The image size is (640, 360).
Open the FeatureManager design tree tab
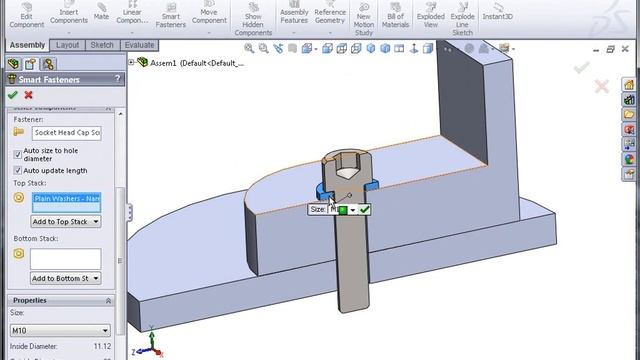13,64
